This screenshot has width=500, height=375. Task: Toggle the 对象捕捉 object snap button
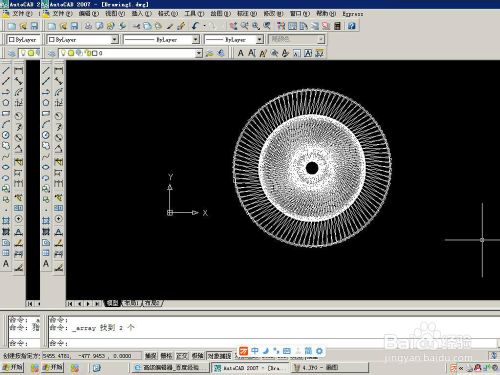click(x=219, y=356)
